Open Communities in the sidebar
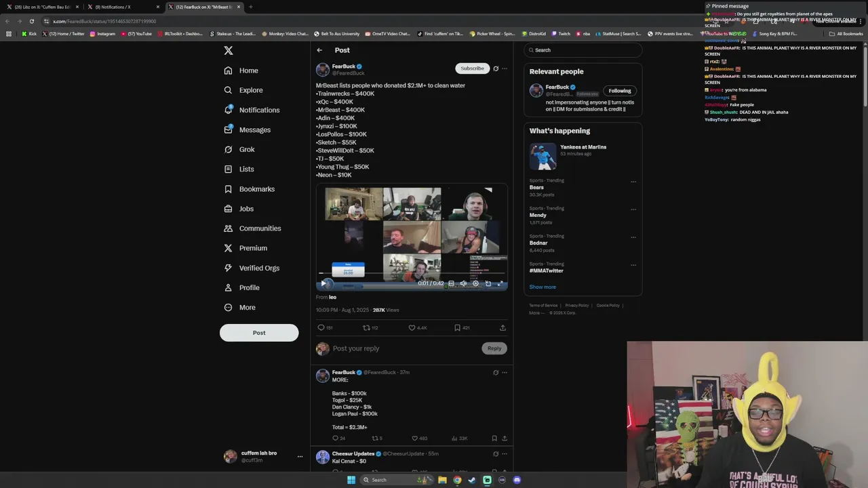The image size is (868, 488). click(252, 228)
